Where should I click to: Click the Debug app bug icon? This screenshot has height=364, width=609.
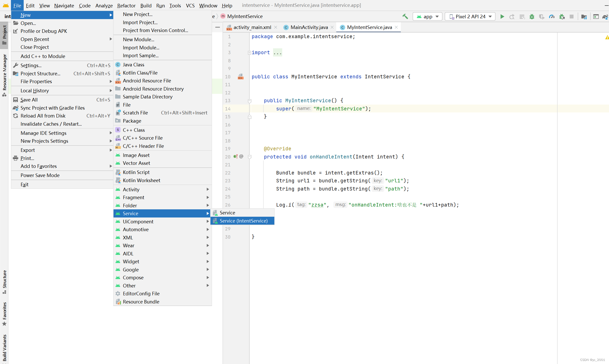click(532, 17)
